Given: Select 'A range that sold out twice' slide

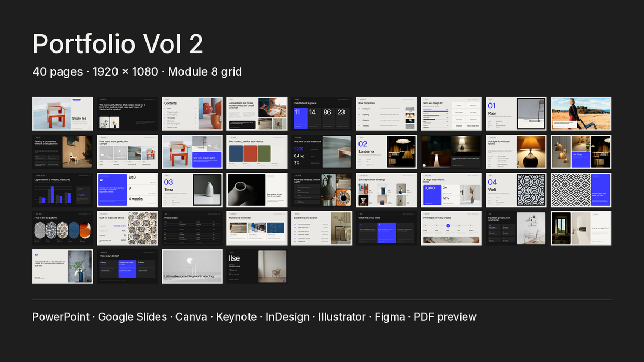Looking at the screenshot, I should click(451, 190).
